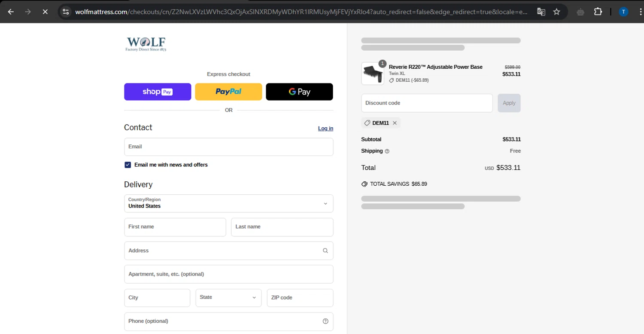The height and width of the screenshot is (334, 644).
Task: Click the ZIP code field
Action: click(x=300, y=297)
